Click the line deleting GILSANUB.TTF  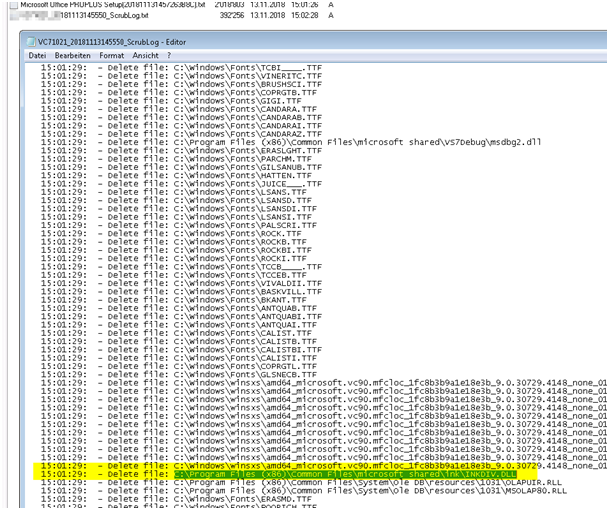[x=181, y=167]
